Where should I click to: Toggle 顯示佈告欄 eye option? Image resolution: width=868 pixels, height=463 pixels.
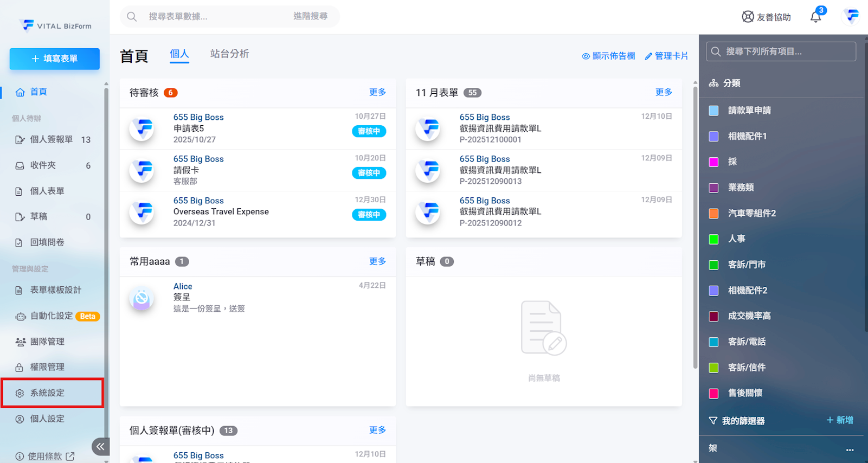pyautogui.click(x=608, y=56)
